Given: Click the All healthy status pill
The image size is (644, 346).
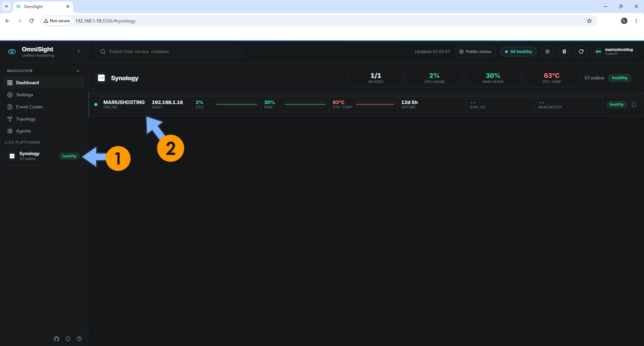Looking at the screenshot, I should click(518, 52).
